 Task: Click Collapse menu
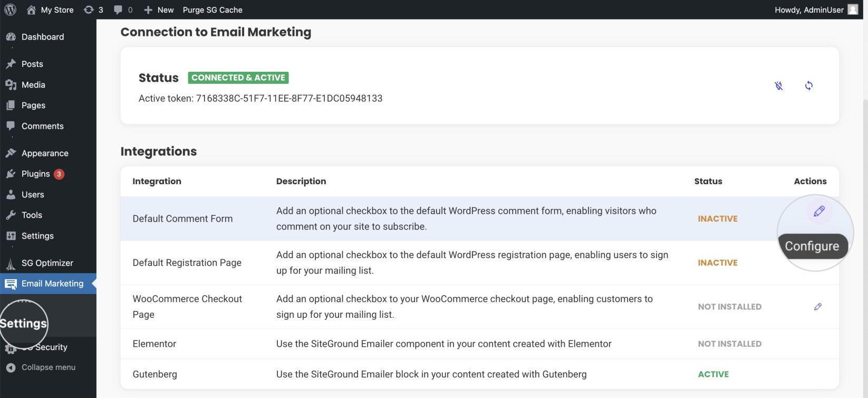tap(48, 367)
